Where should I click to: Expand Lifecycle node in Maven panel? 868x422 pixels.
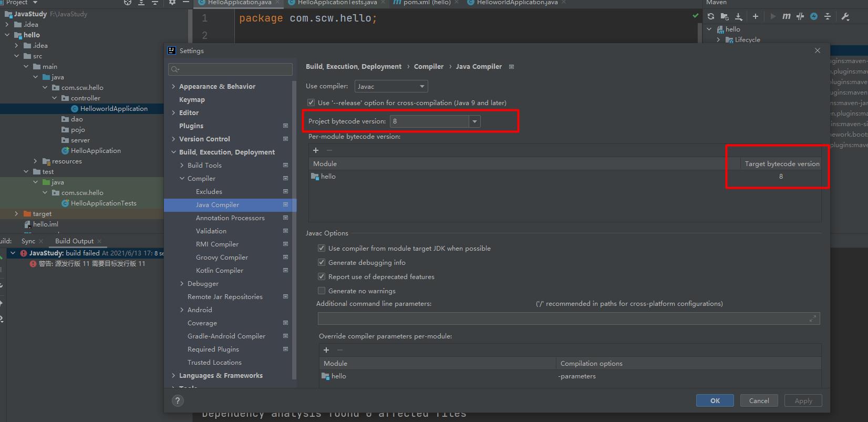pos(718,39)
